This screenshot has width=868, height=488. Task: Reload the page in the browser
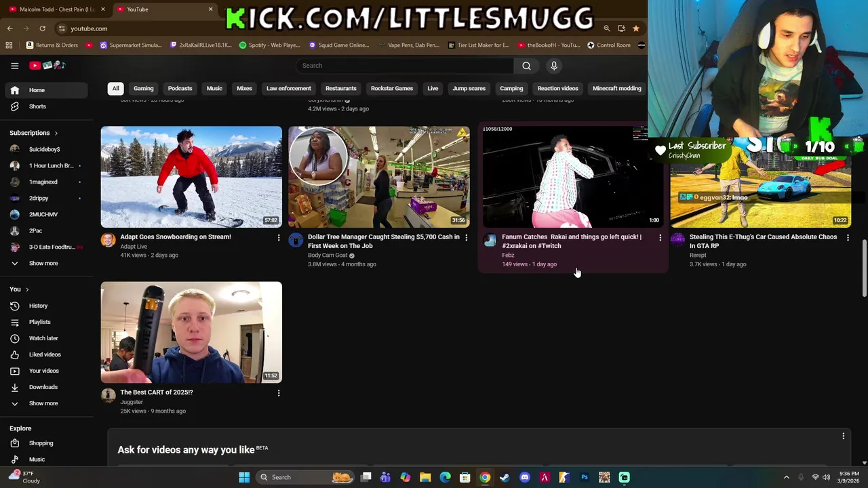(x=42, y=28)
